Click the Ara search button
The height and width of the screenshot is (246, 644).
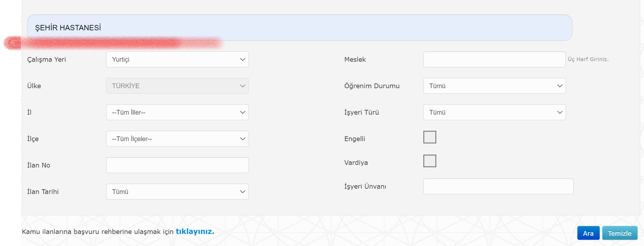[588, 233]
